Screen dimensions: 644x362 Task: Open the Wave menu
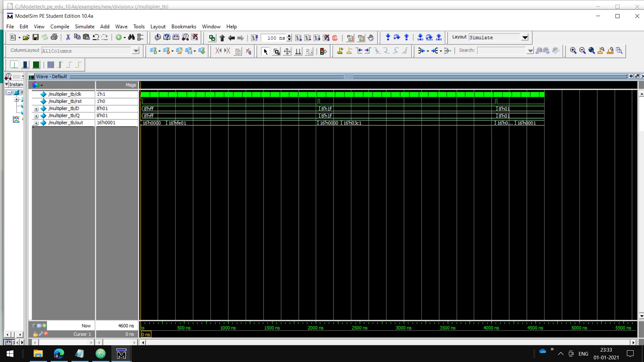(x=121, y=26)
